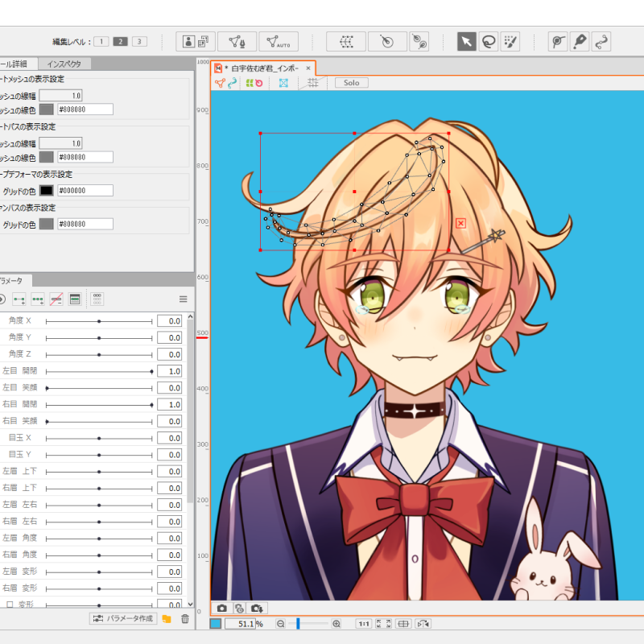Open the black グリッドの色 color swatch
The image size is (644, 644).
[47, 191]
